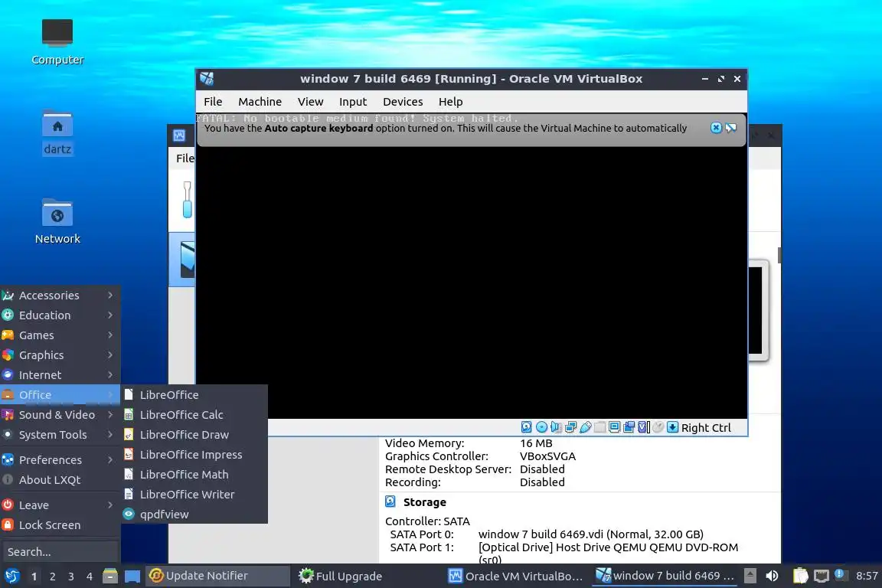Select the highlighted Office category
This screenshot has height=588, width=882.
coord(60,395)
